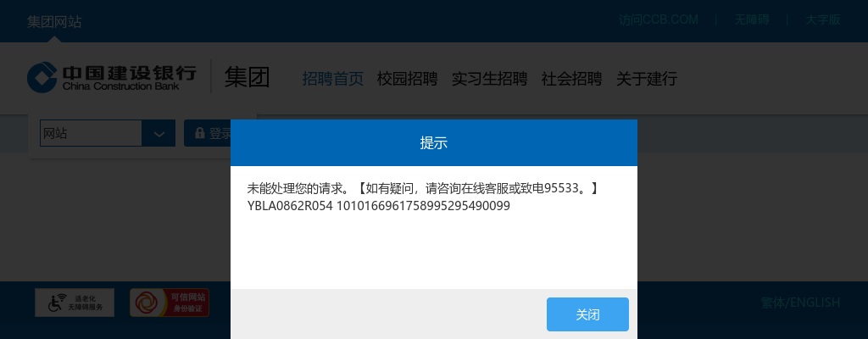Open 社会招聘 section
The height and width of the screenshot is (339, 868).
click(x=572, y=79)
